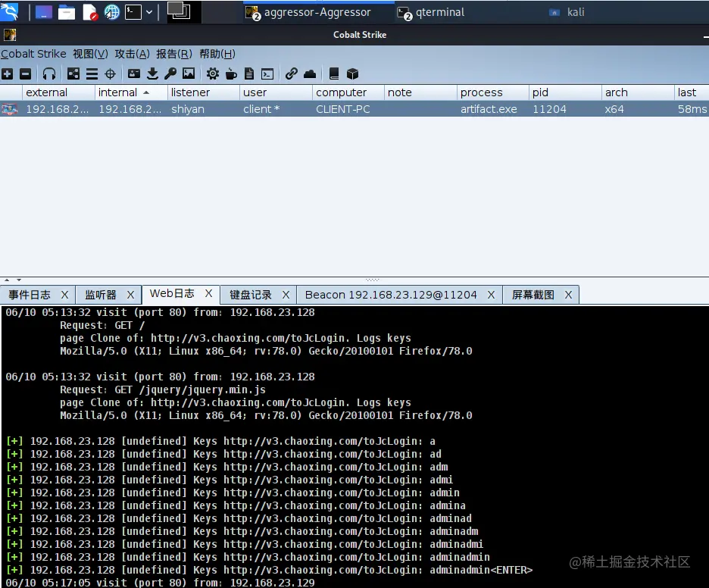This screenshot has height=588, width=709.
Task: Open the 攻击(A) menu
Action: (x=132, y=54)
